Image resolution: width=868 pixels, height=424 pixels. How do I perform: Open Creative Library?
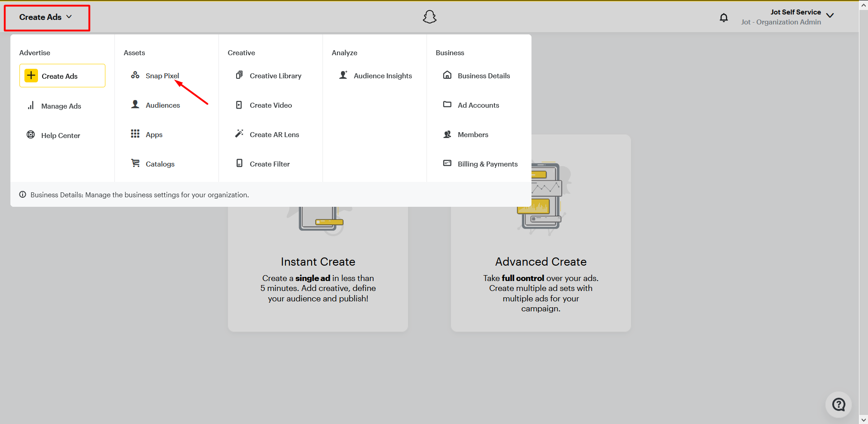pyautogui.click(x=275, y=76)
